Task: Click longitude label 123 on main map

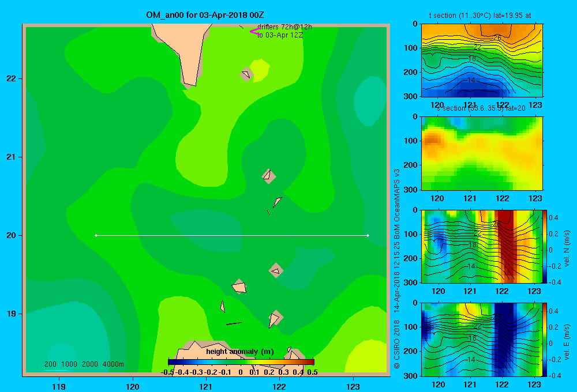Action: coord(353,386)
